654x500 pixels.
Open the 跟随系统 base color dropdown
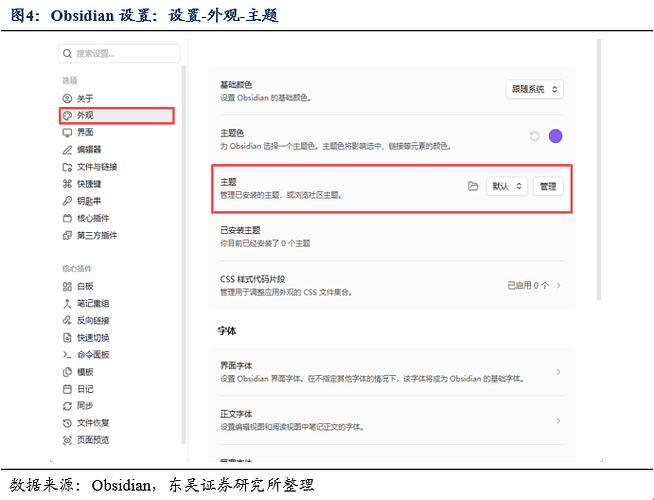point(534,89)
